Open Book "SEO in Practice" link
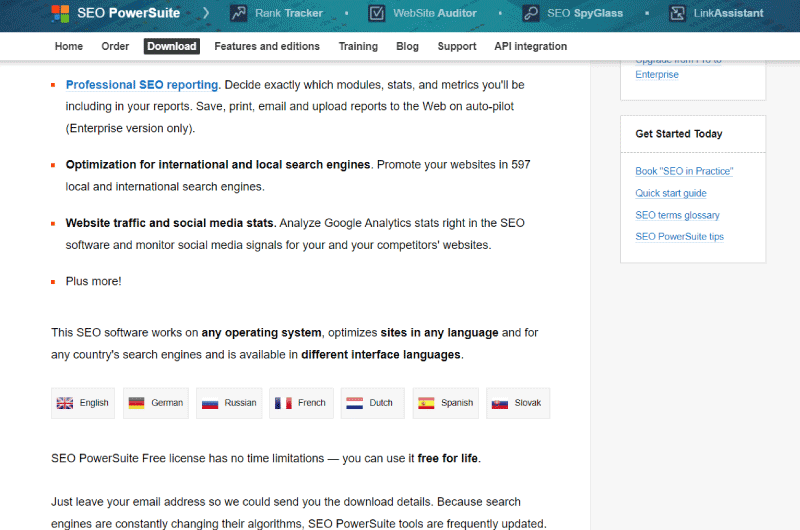Screen dimensions: 800x530 point(684,171)
